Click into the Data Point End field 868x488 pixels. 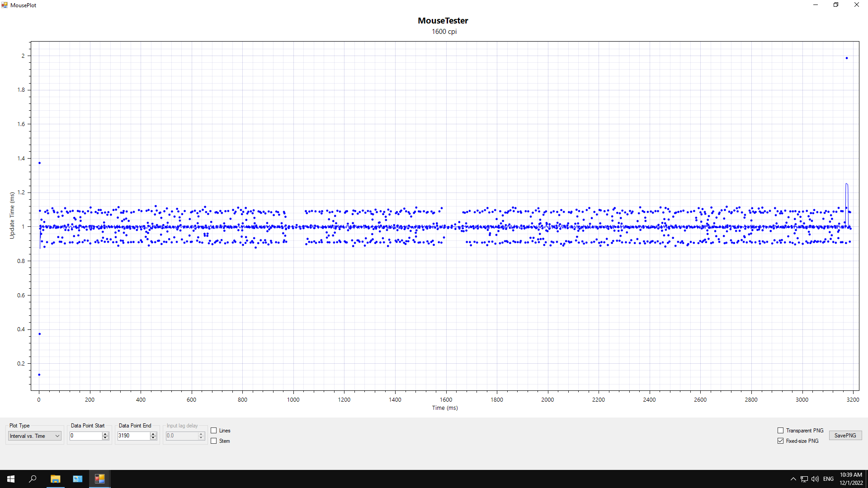(x=133, y=436)
